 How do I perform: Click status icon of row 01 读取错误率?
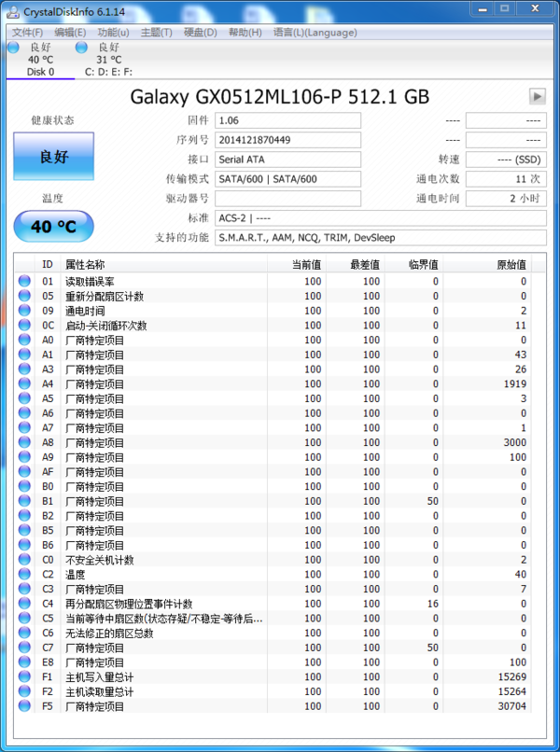(24, 281)
